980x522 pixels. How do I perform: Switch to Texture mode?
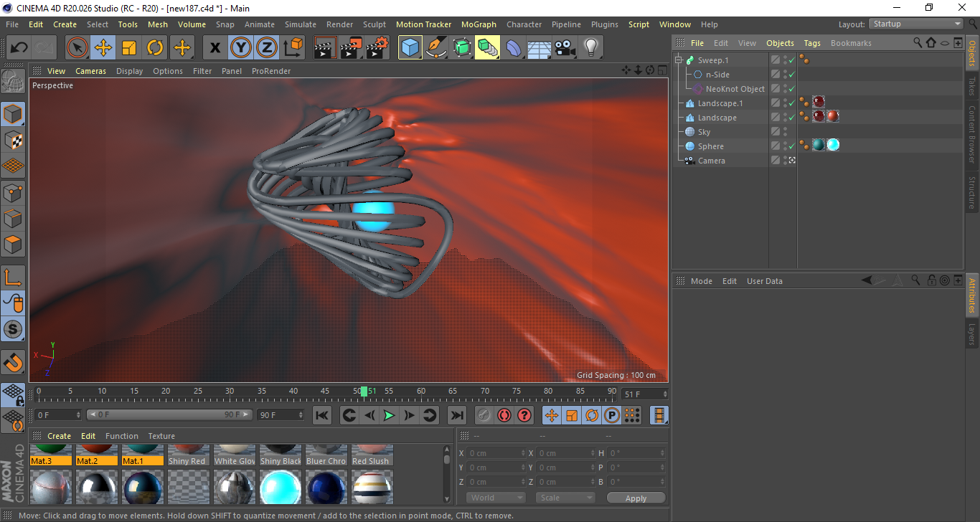pyautogui.click(x=13, y=140)
